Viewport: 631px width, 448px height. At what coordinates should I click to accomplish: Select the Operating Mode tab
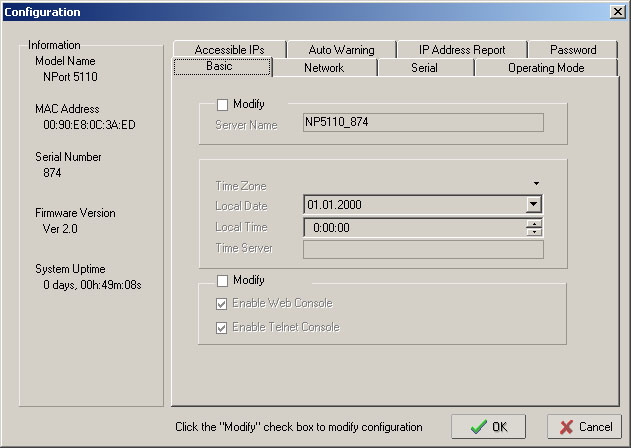546,68
